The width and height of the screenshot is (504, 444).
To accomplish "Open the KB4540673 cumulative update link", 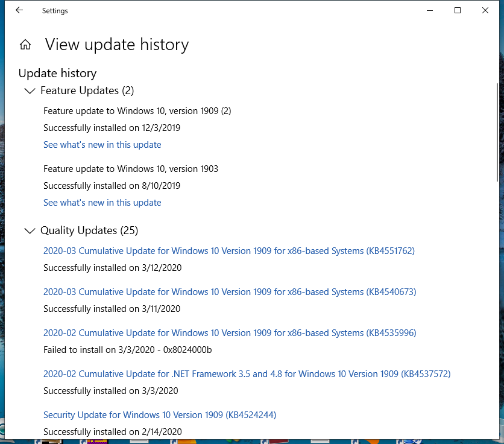I will pos(230,292).
